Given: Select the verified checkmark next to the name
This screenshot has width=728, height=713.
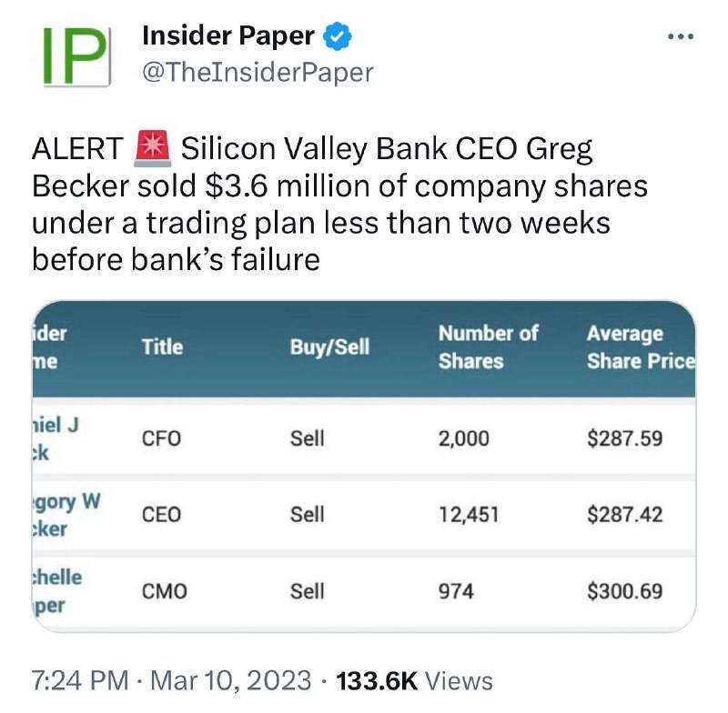Looking at the screenshot, I should click(338, 35).
